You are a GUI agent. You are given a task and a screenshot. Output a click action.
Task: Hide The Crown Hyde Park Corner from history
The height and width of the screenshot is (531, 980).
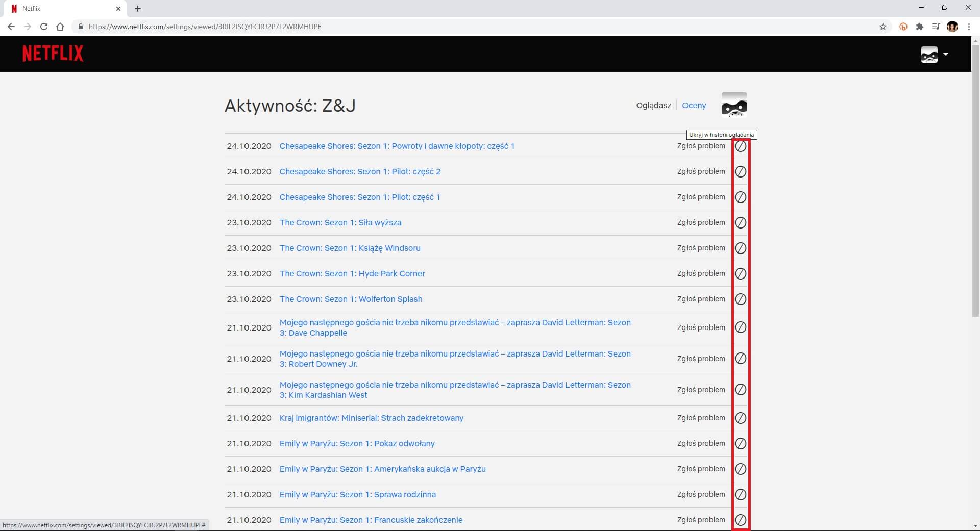740,274
